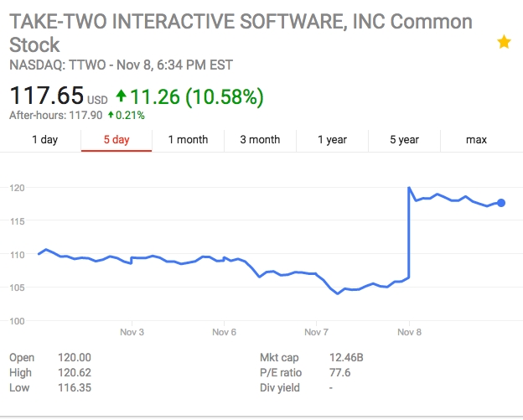Click the blue endpoint dot on the chart
The image size is (523, 420).
click(501, 202)
